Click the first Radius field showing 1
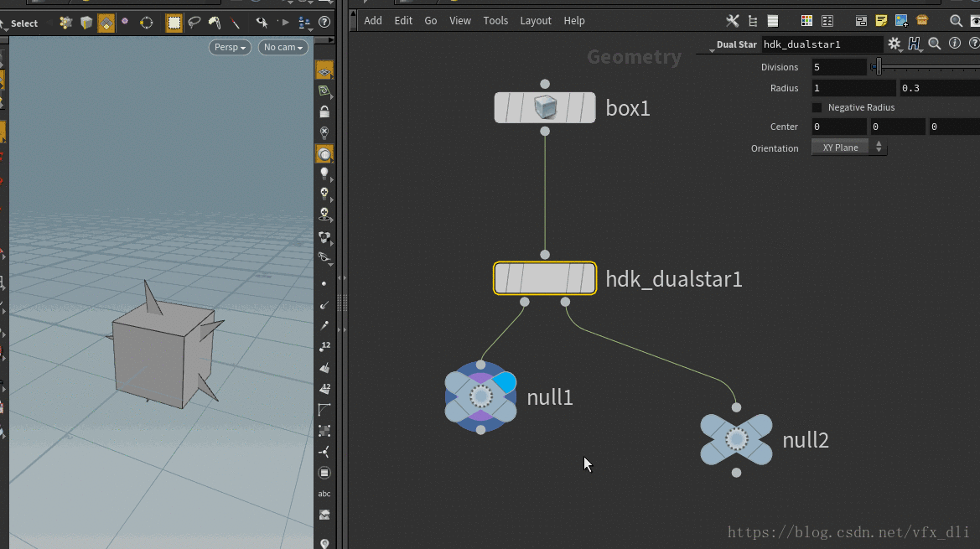This screenshot has height=549, width=980. 853,88
